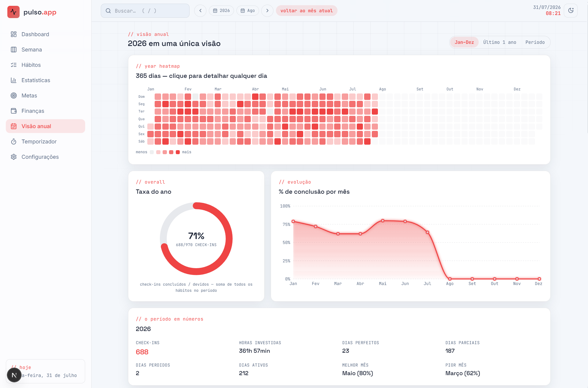This screenshot has width=588, height=388.
Task: Click the Semana columns icon
Action: pos(13,50)
